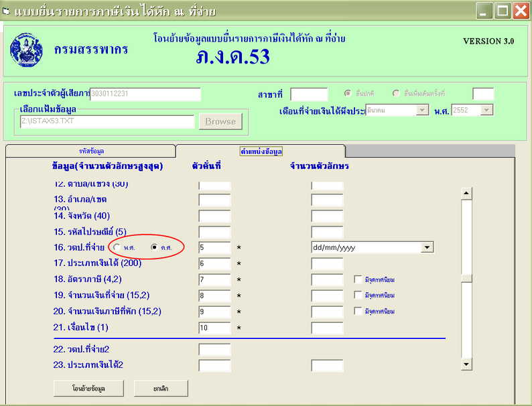Click the application icon in title bar

(7, 10)
